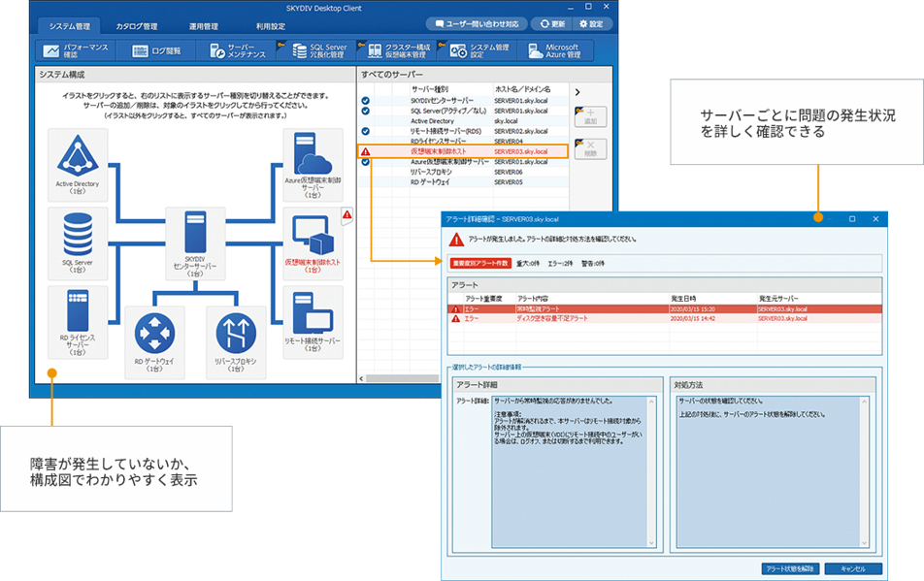
Task: Select the リバースプロキシ illustration
Action: coord(236,342)
